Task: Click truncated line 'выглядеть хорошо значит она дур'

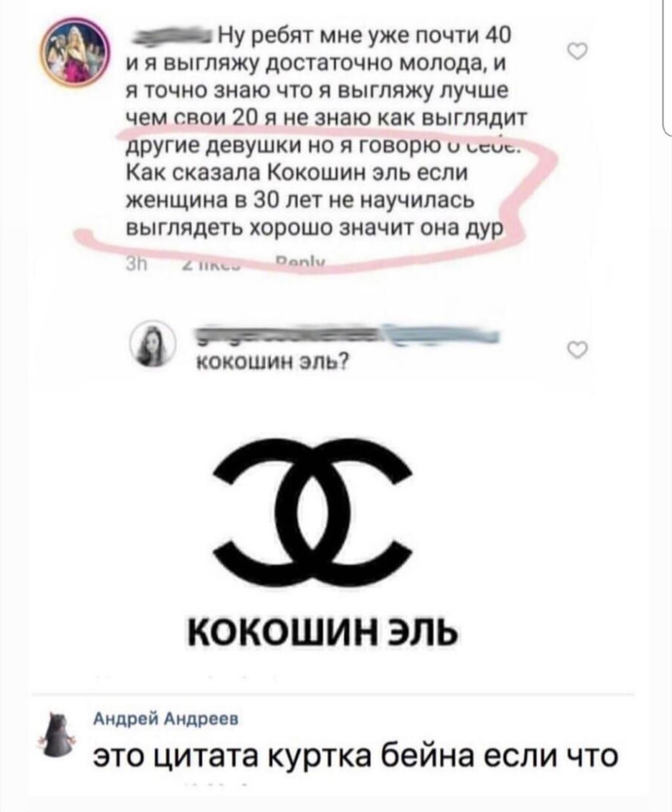Action: [314, 229]
